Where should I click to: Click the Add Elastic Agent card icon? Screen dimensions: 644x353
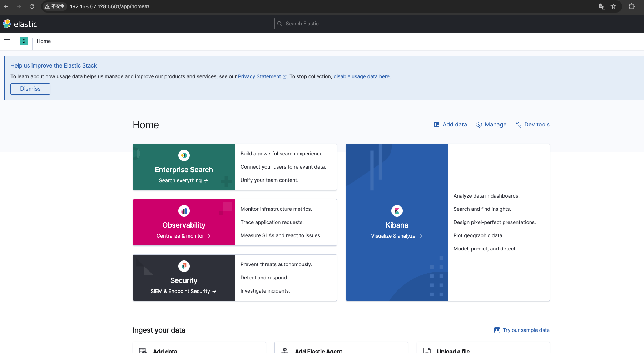tap(285, 350)
